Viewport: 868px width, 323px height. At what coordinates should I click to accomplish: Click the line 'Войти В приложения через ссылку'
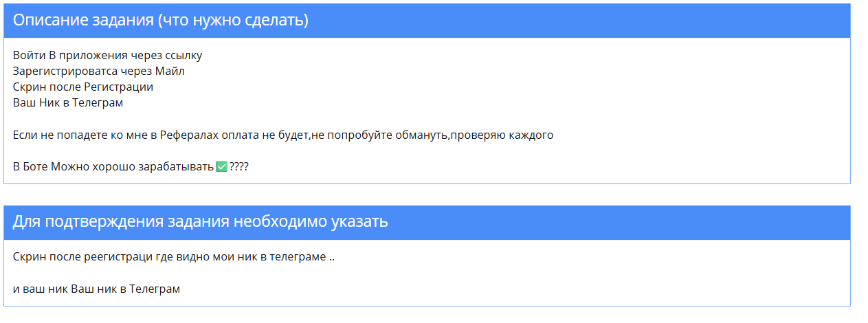pyautogui.click(x=107, y=56)
